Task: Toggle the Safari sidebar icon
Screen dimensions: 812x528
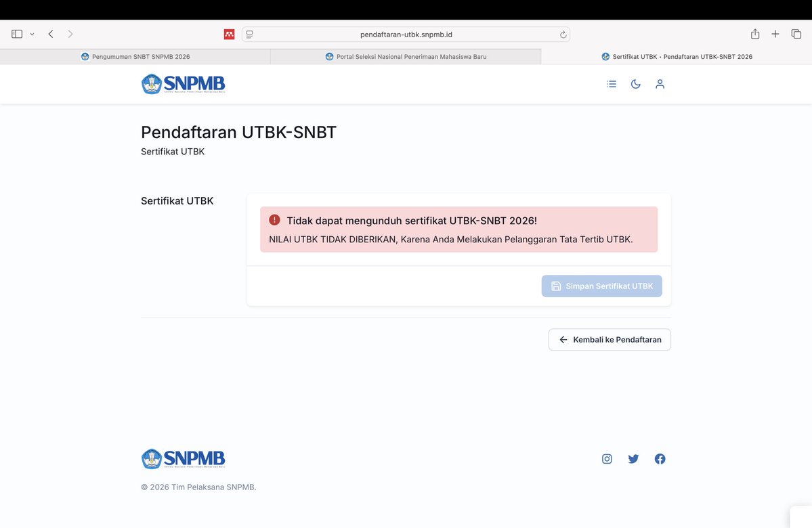Action: point(17,34)
